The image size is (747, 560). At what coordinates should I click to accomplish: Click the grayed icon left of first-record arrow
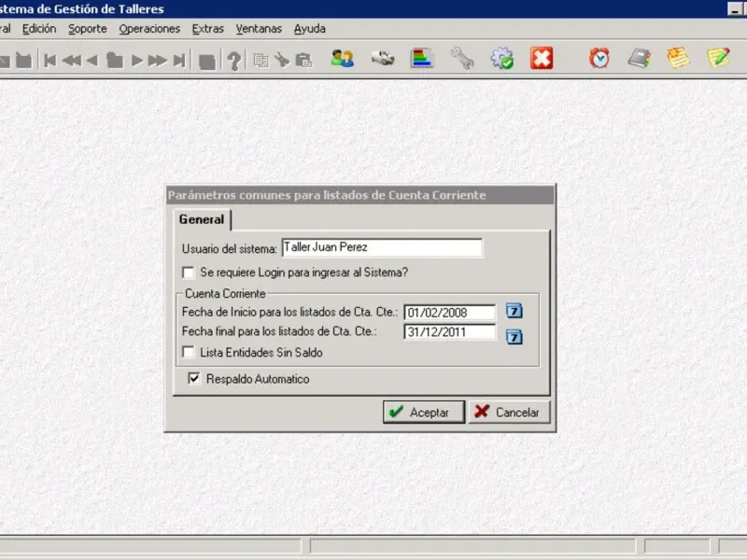tap(24, 61)
